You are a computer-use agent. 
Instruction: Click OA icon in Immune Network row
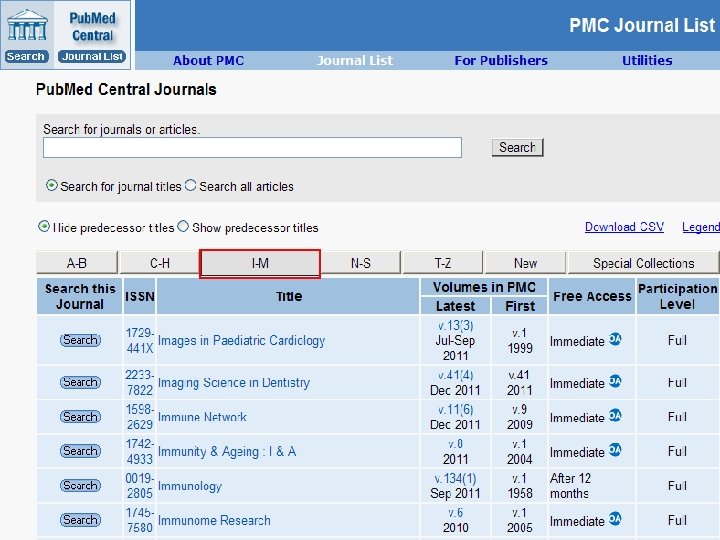point(615,416)
